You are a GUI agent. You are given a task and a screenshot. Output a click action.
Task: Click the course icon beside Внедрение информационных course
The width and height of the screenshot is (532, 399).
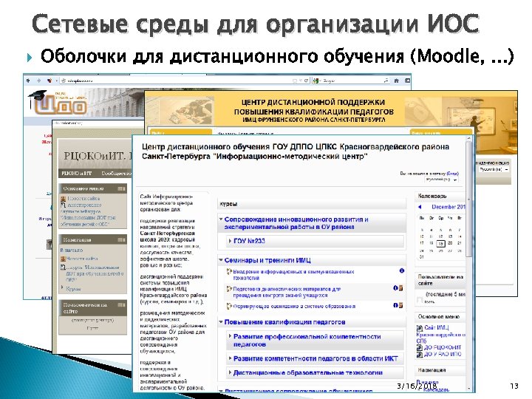coord(229,271)
